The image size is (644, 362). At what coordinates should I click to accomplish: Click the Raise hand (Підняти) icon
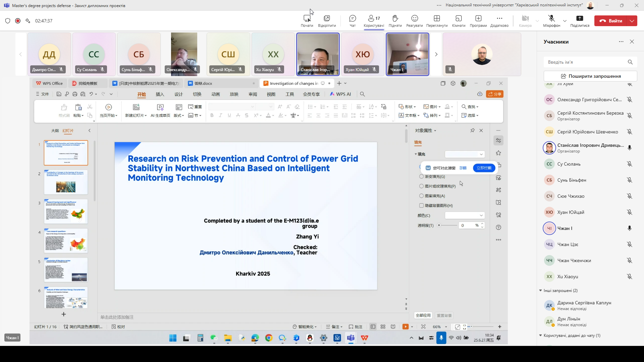point(395,18)
